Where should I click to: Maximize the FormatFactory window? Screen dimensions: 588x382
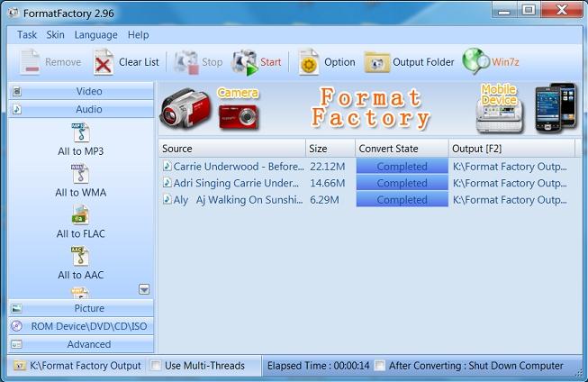coord(529,10)
